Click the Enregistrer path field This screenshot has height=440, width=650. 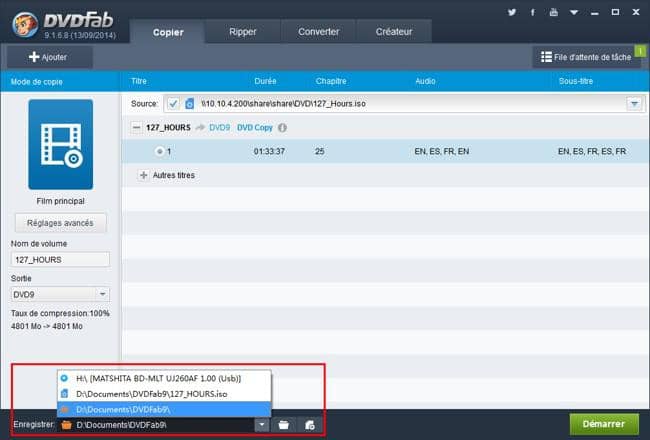pos(157,425)
